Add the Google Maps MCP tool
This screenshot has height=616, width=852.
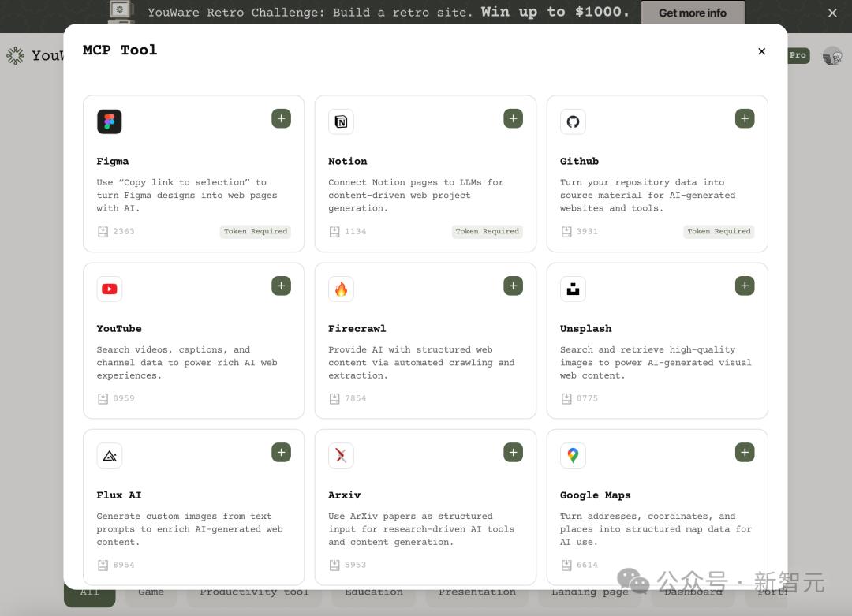(x=745, y=452)
